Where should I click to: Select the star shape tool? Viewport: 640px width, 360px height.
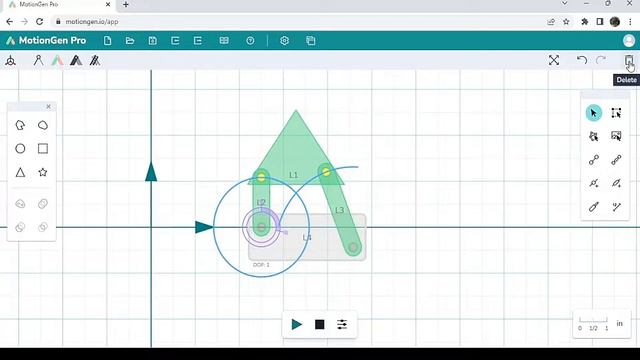43,172
